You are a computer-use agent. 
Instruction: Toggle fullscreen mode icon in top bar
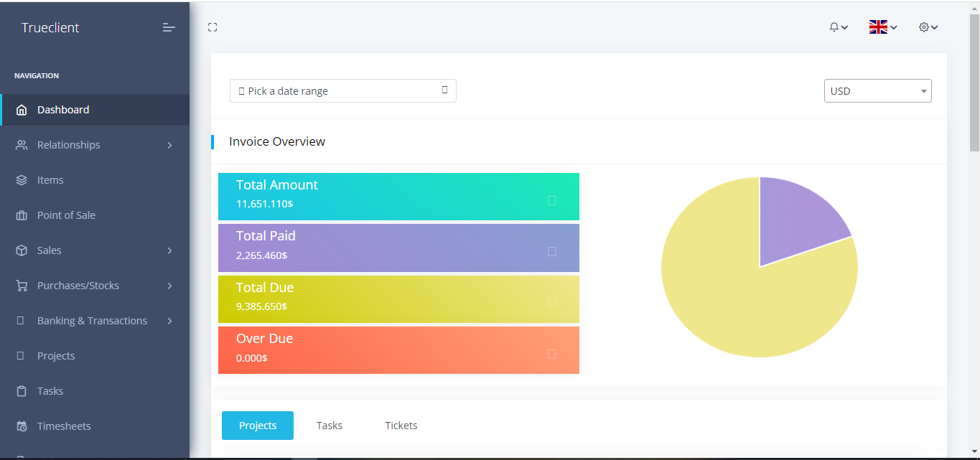(213, 27)
